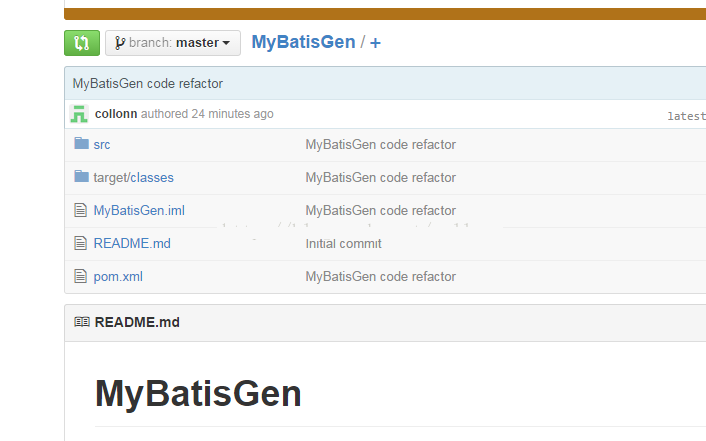
Task: Click the target/classes folder icon
Action: coord(81,177)
